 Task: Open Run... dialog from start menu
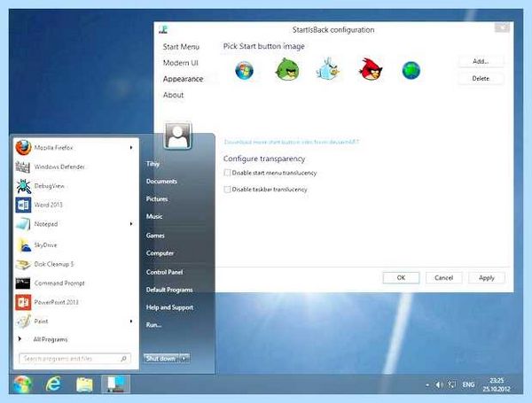(153, 325)
